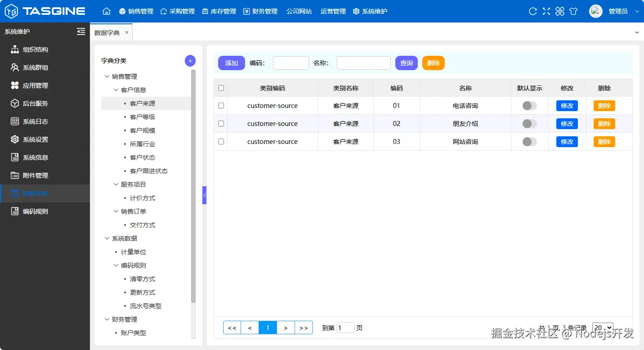
Task: Toggle default display for 电话咨询
Action: [529, 105]
